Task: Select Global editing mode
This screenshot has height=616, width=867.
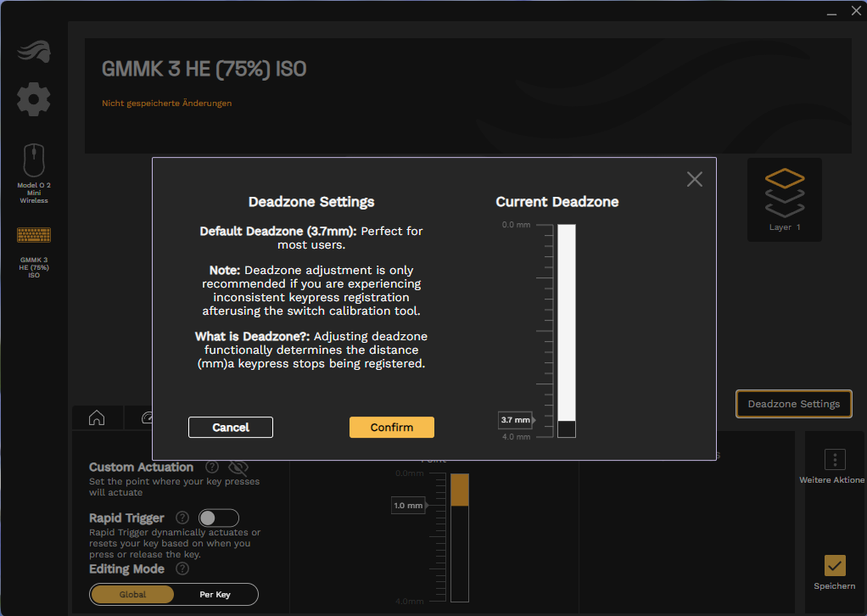Action: [x=132, y=595]
